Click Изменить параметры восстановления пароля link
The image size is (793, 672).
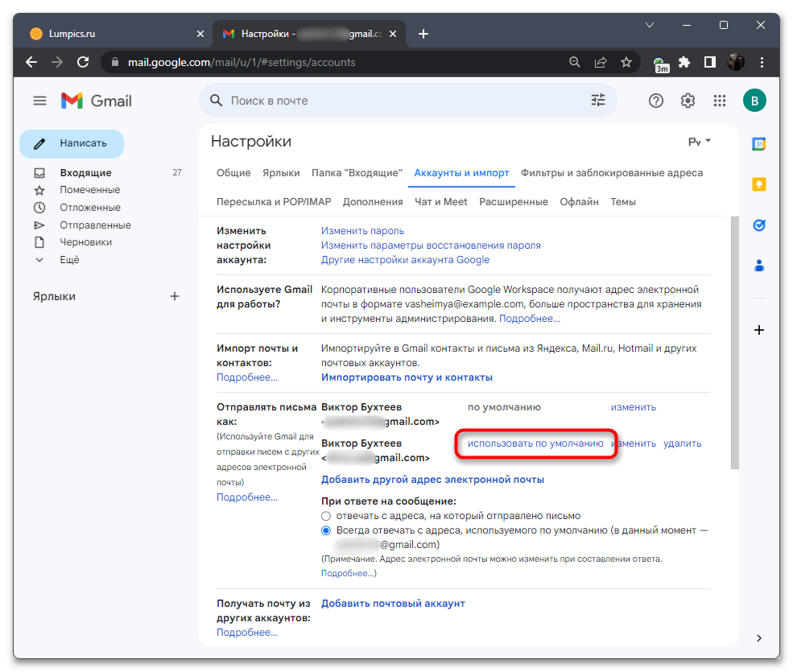coord(431,245)
